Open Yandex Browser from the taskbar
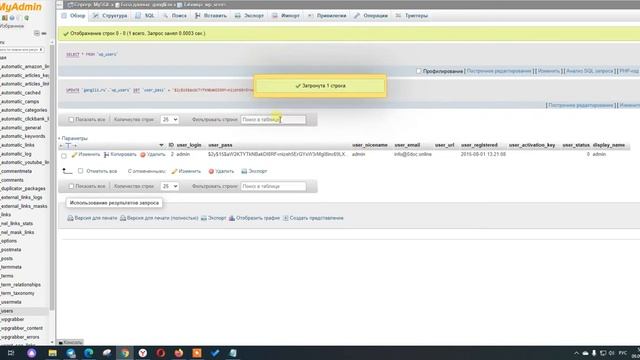The height and width of the screenshot is (360, 640). pos(142,353)
